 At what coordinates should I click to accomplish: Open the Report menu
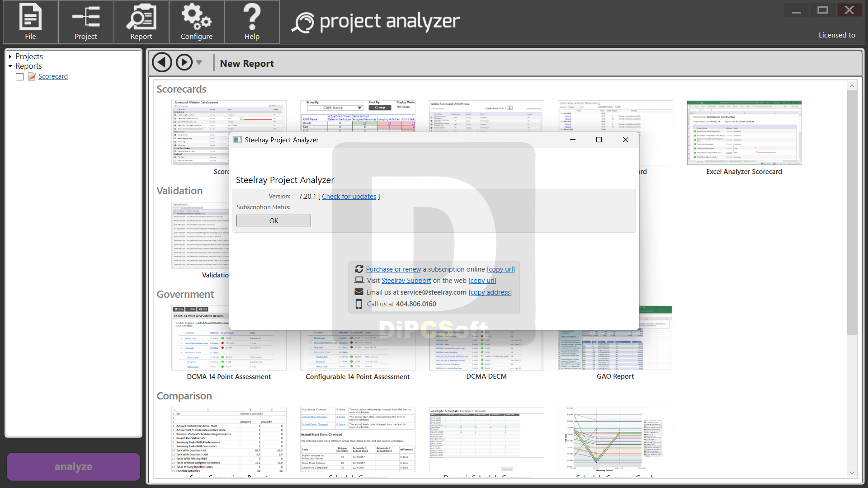coord(141,22)
